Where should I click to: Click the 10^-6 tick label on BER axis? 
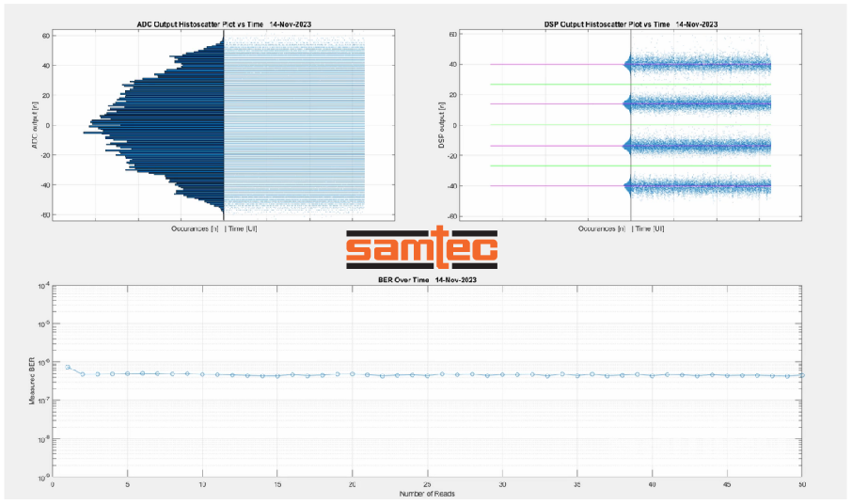click(x=41, y=362)
